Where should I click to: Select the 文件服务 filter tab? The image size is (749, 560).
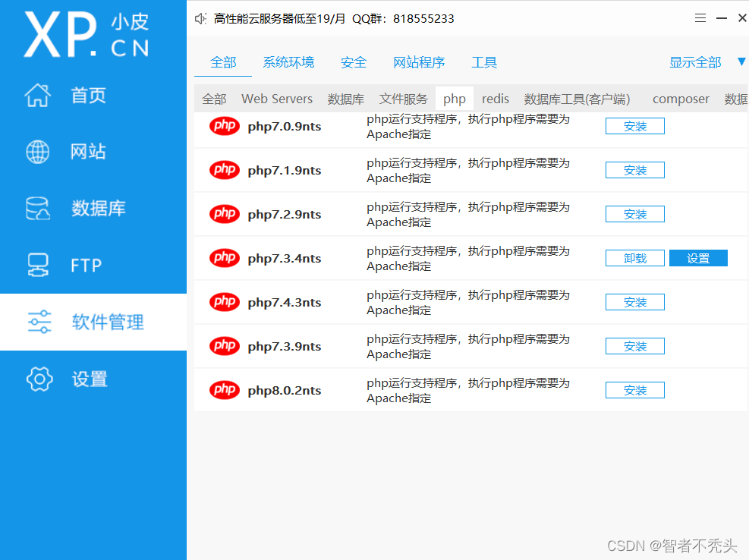403,99
